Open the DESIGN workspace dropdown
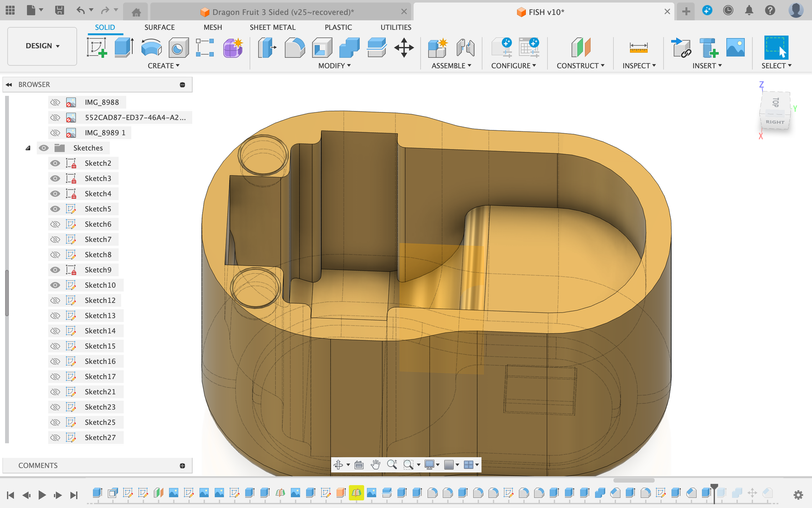Image resolution: width=812 pixels, height=508 pixels. [42, 46]
